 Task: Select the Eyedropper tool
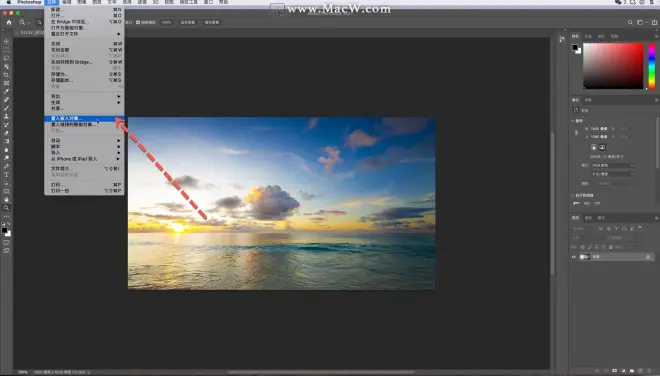[x=6, y=91]
